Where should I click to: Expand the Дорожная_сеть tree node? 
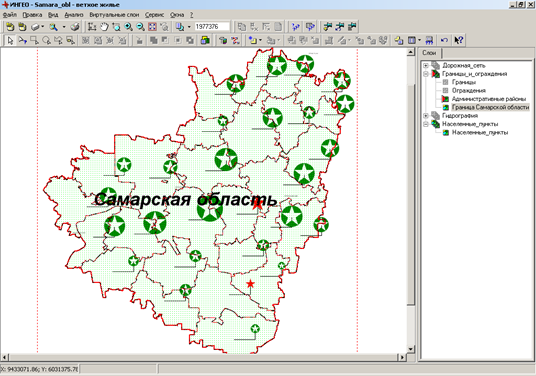tap(426, 65)
